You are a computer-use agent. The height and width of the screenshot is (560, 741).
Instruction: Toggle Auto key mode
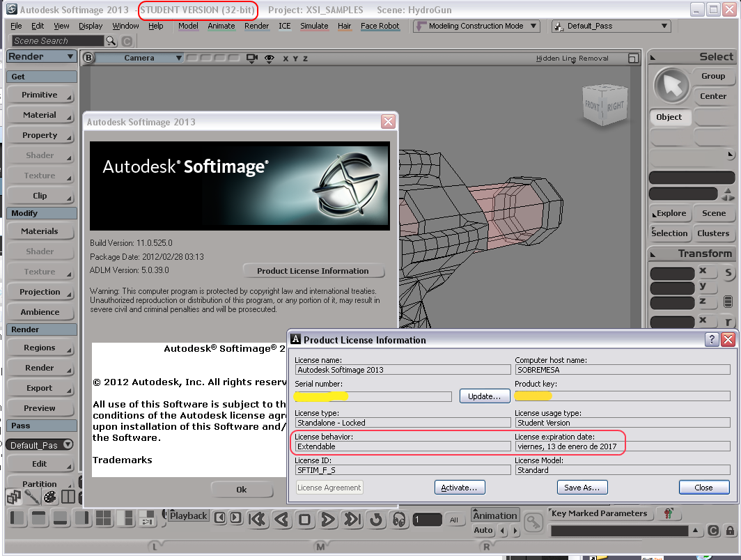[483, 530]
